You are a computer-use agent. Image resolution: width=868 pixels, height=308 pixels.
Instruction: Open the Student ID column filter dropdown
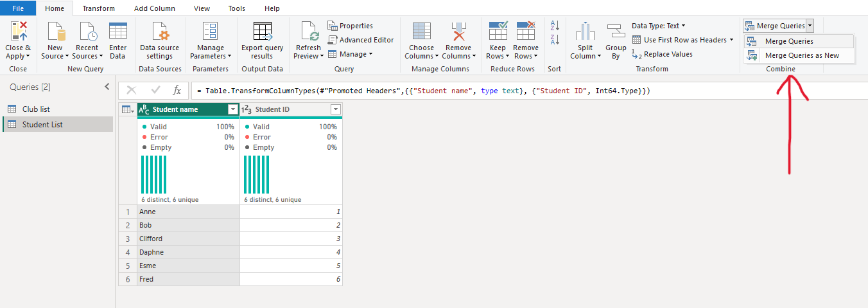click(334, 110)
